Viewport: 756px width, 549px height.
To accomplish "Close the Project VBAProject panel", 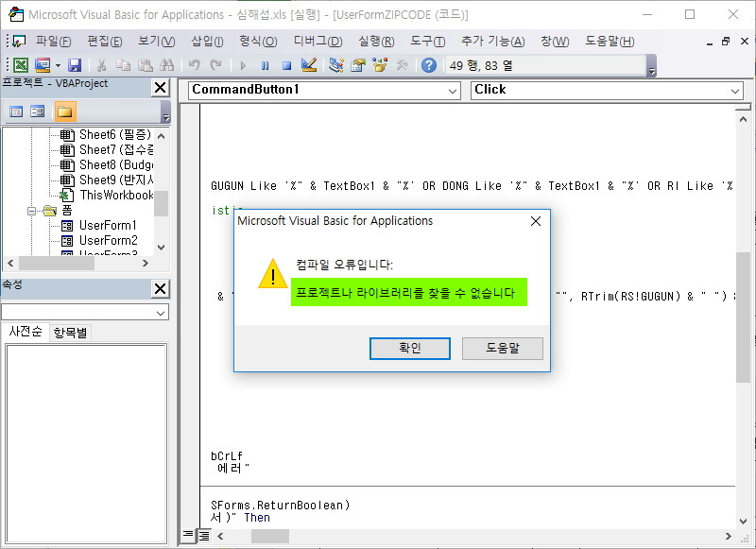I will (x=160, y=88).
